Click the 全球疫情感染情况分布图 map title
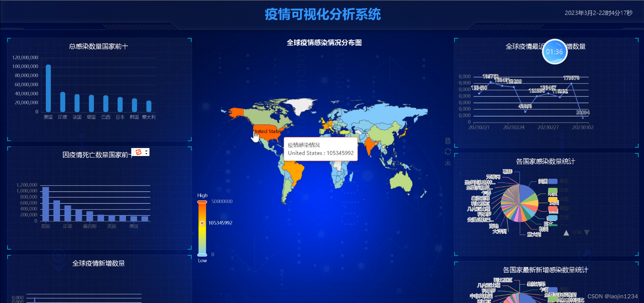 tap(324, 43)
